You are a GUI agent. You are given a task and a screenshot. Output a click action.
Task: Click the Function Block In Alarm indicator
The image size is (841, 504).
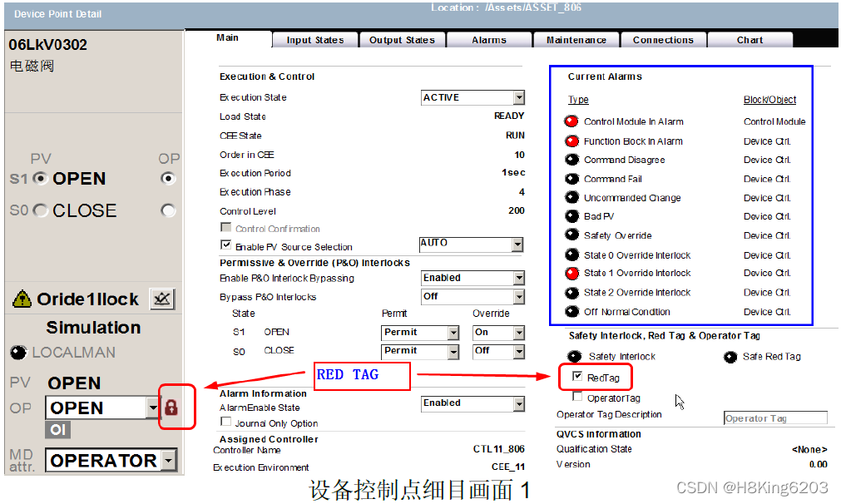[x=571, y=141]
